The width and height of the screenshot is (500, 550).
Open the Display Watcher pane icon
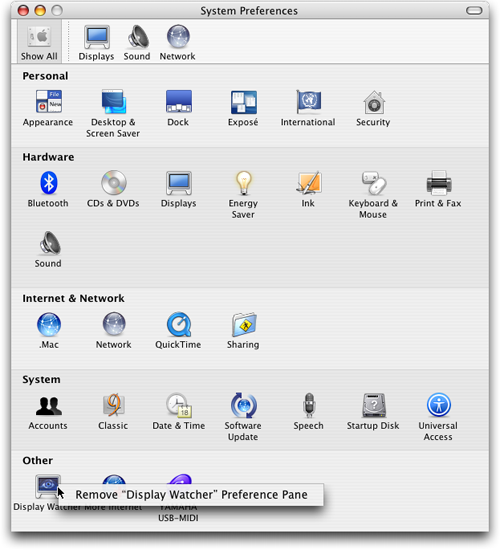tap(48, 486)
